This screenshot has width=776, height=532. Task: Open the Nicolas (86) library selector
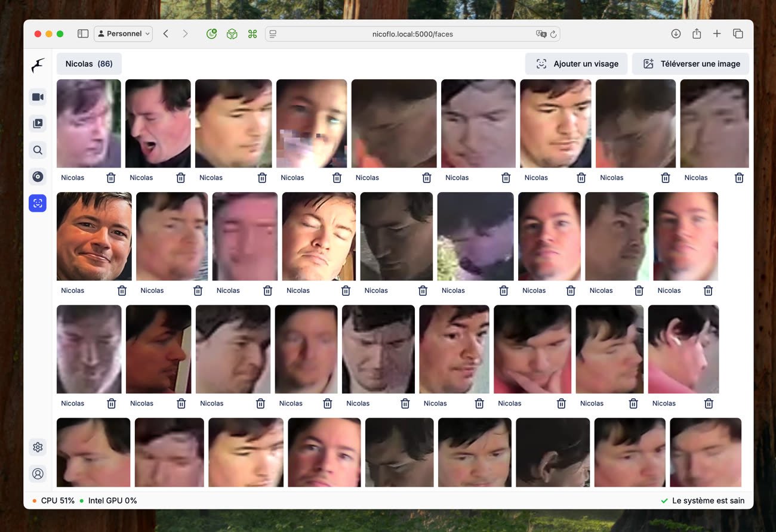(89, 64)
